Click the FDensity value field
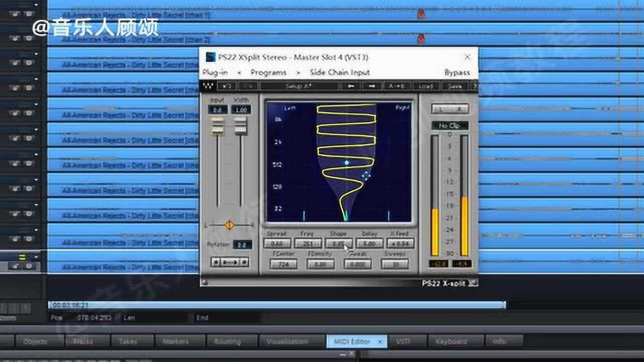Screen dimensions: 644x362 (x=320, y=264)
